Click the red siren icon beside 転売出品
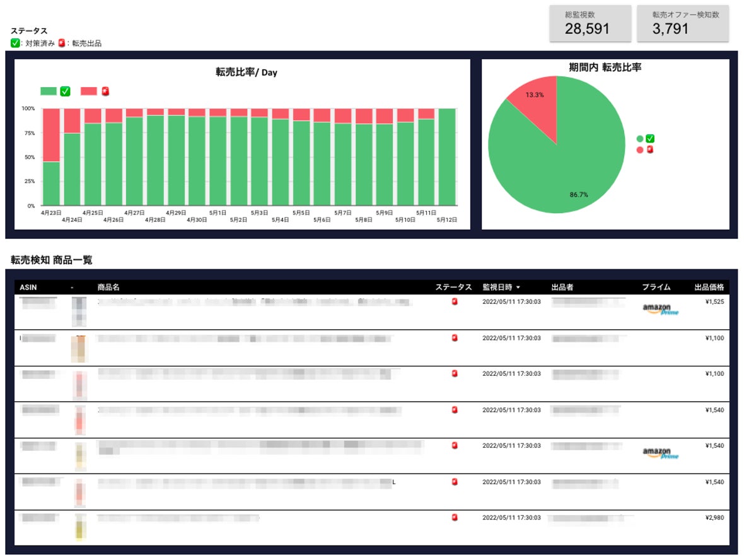This screenshot has width=744, height=560. pos(62,43)
